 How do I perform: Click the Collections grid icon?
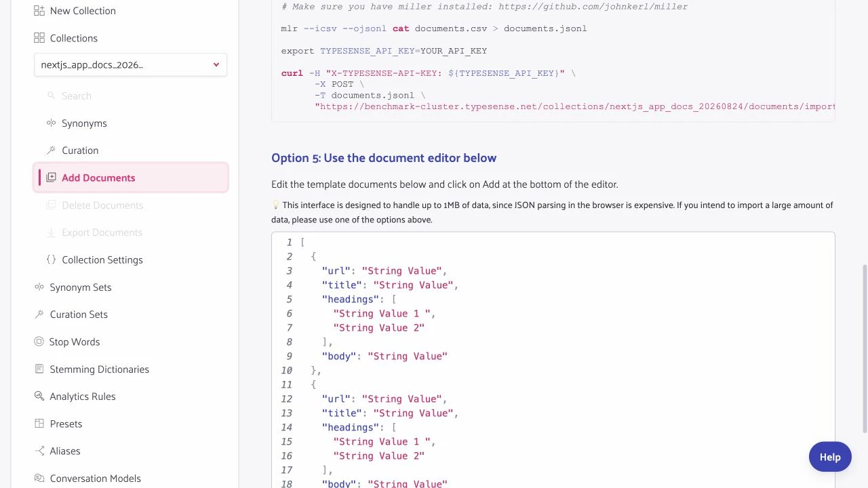click(x=39, y=38)
